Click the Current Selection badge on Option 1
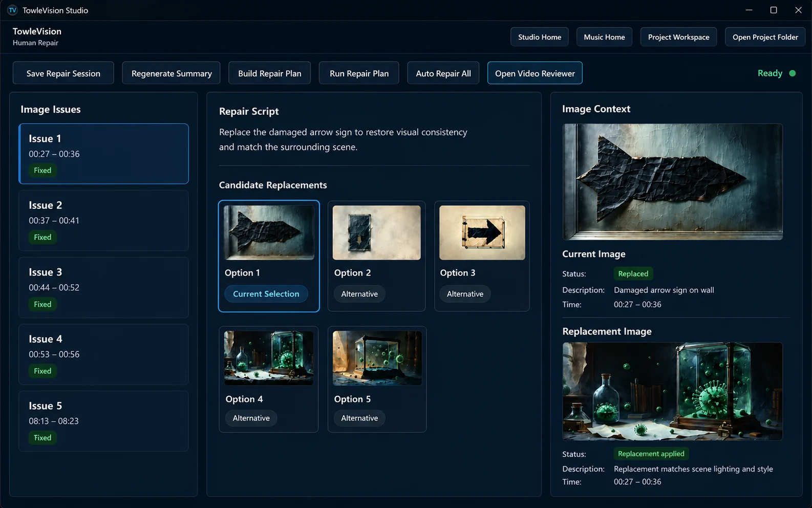 (x=266, y=294)
